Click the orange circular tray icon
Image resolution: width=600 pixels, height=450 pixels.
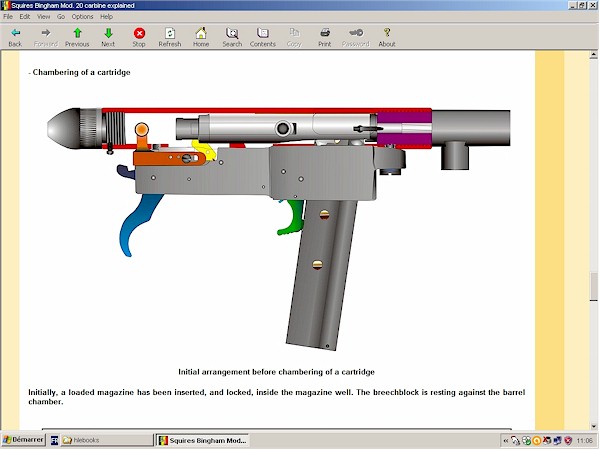[x=537, y=441]
